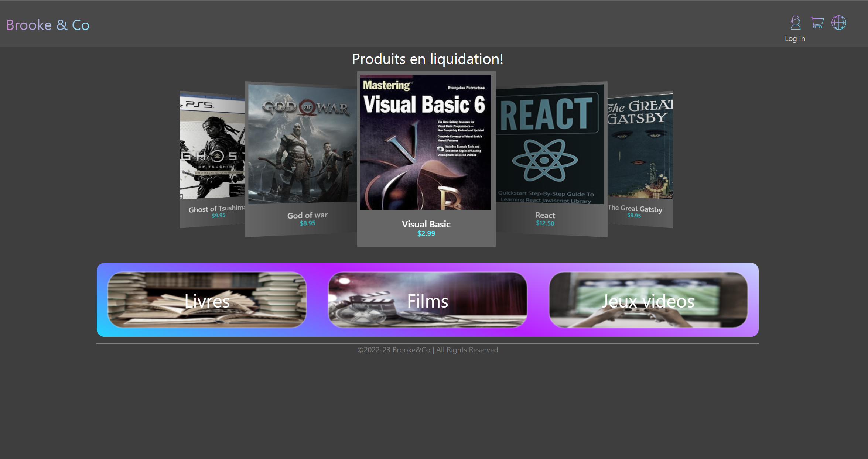Select The Great Gatsby cover
This screenshot has height=459, width=868.
coord(640,146)
